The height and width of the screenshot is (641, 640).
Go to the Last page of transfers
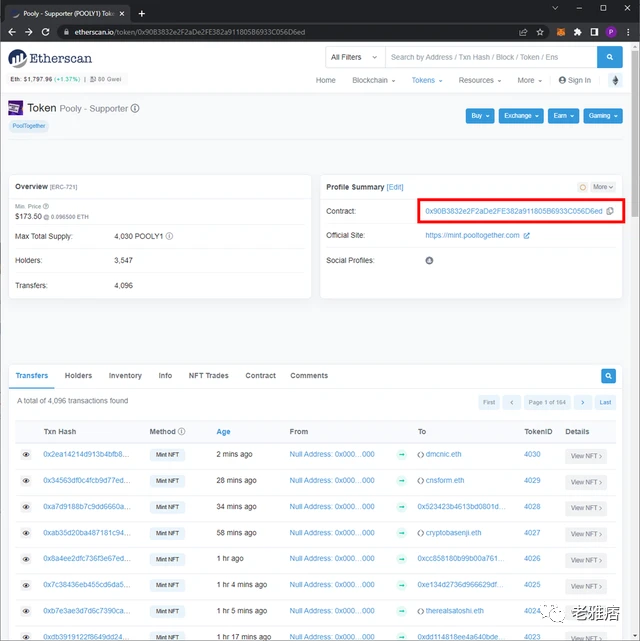tap(605, 402)
